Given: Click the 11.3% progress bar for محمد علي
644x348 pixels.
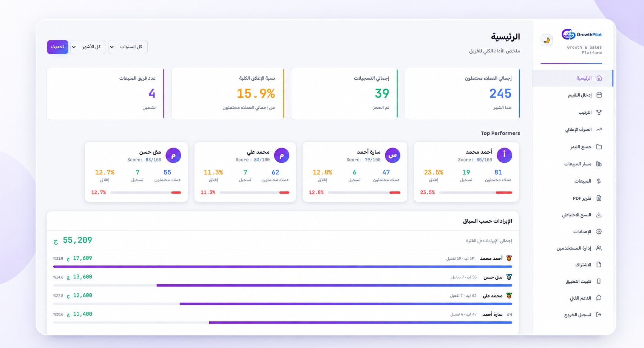Looking at the screenshot, I should (x=254, y=192).
